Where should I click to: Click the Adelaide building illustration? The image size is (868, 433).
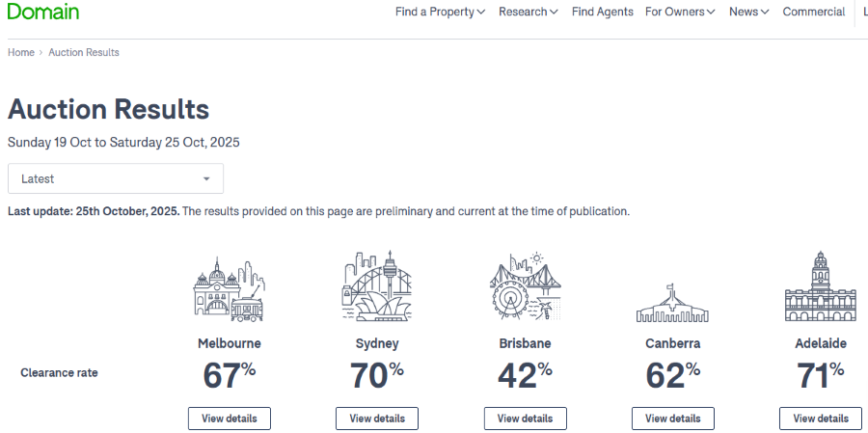[821, 285]
